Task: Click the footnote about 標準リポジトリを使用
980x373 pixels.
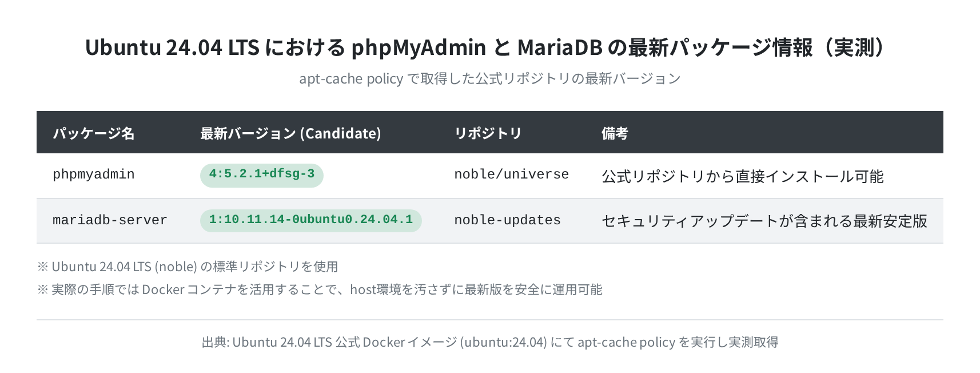Action: (188, 267)
